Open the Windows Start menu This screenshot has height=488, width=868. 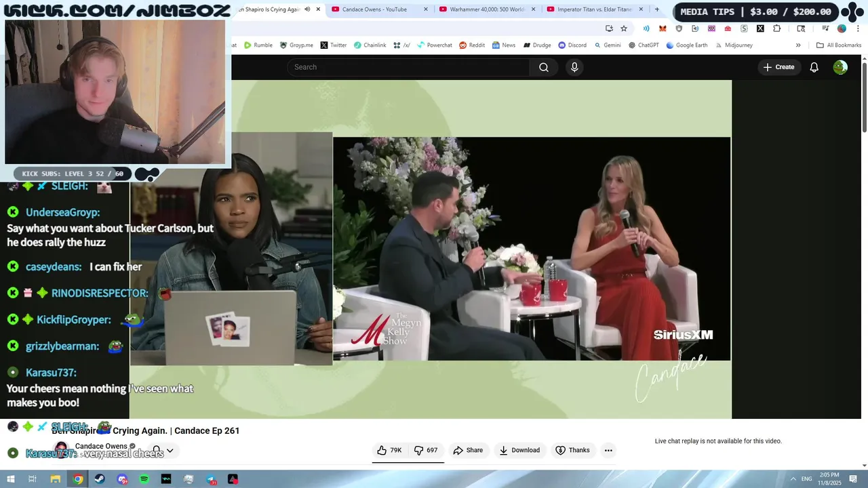[x=10, y=479]
